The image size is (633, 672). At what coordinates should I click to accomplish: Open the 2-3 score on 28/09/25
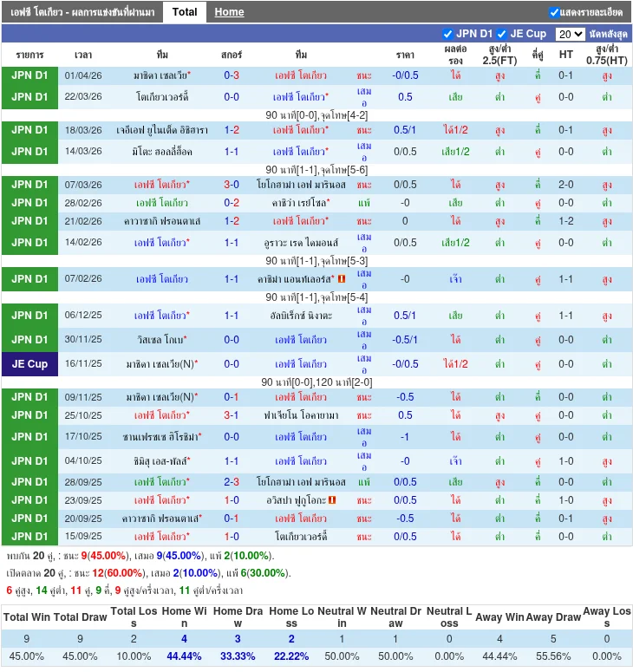pos(232,482)
